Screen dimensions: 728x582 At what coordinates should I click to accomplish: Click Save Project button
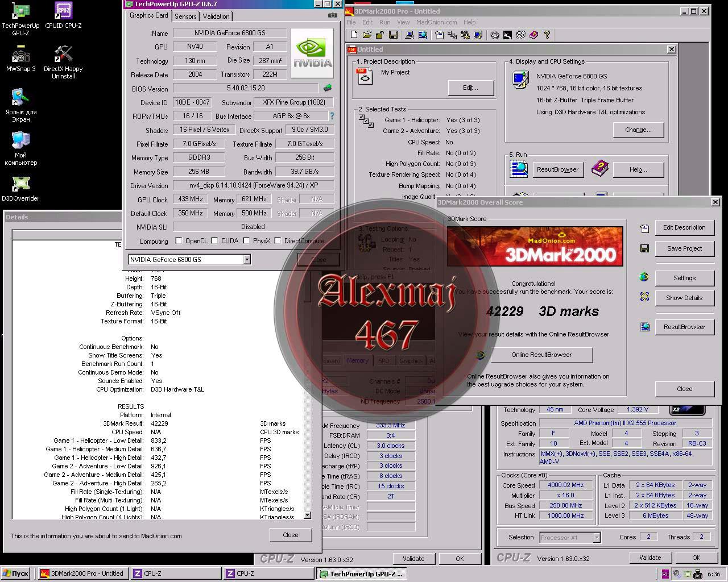(684, 248)
